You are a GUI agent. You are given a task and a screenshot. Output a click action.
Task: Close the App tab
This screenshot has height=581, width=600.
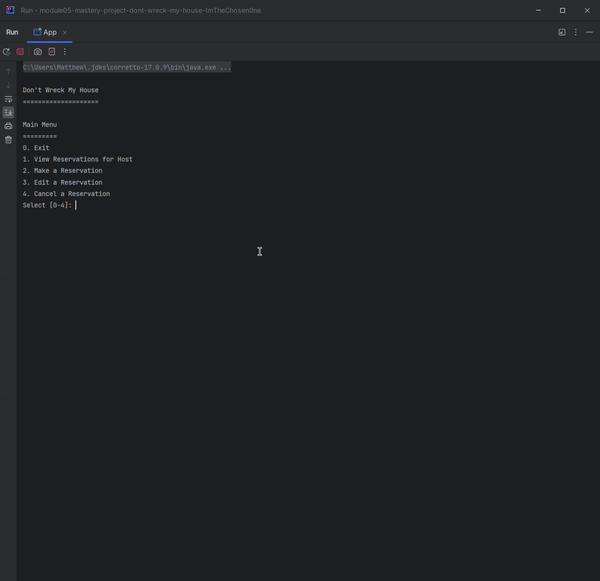pyautogui.click(x=66, y=32)
